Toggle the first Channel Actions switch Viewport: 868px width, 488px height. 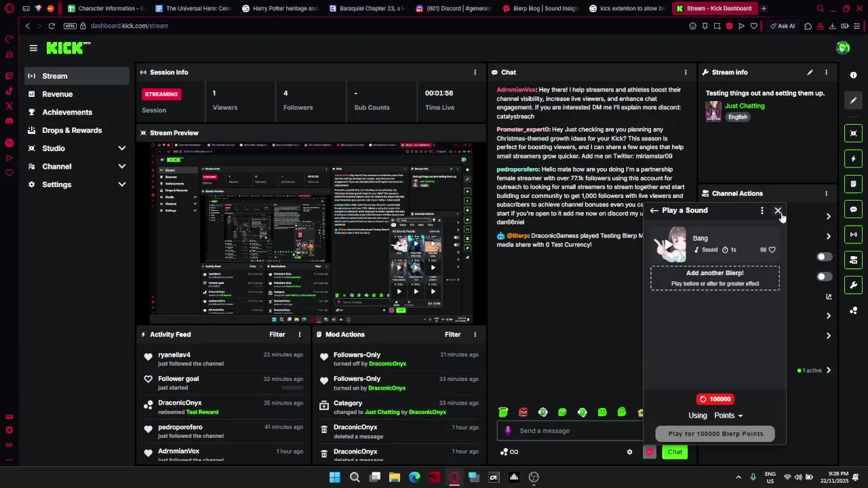tap(824, 257)
